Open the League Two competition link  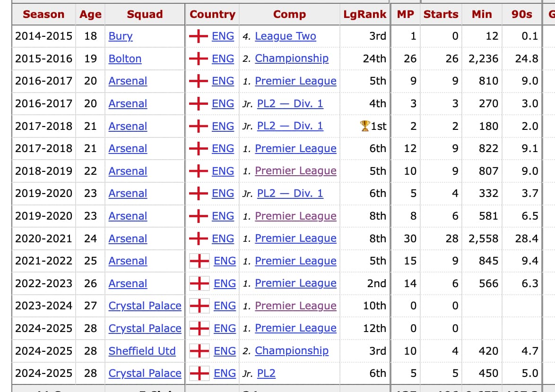pos(285,36)
